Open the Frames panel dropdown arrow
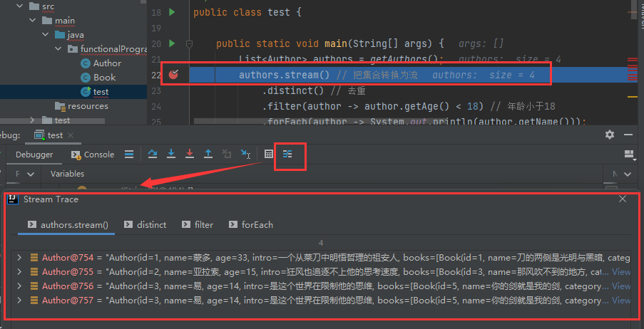Viewport: 644px width, 329px height. 31,174
